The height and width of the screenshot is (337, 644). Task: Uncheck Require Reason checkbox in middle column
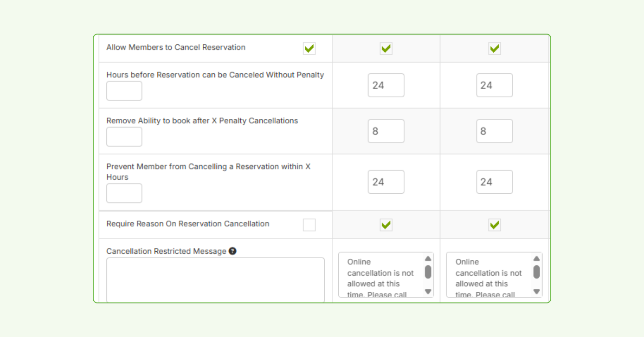(386, 225)
